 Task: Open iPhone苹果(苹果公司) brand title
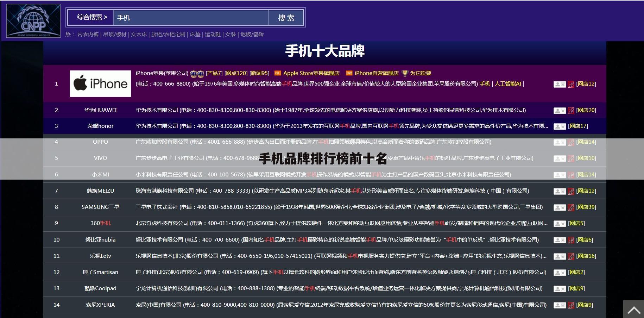click(x=162, y=73)
